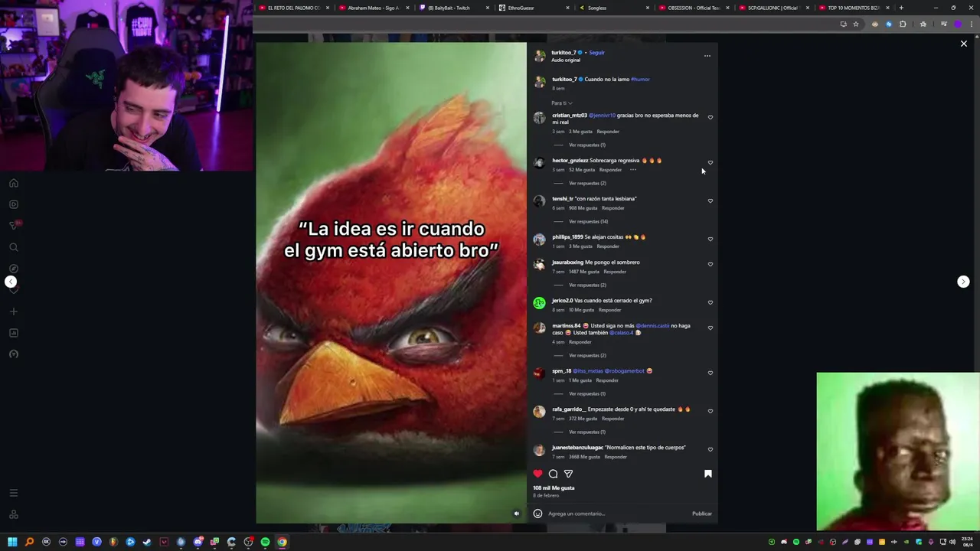Like cristian_mtz03's comment
The image size is (980, 551).
pos(710,118)
